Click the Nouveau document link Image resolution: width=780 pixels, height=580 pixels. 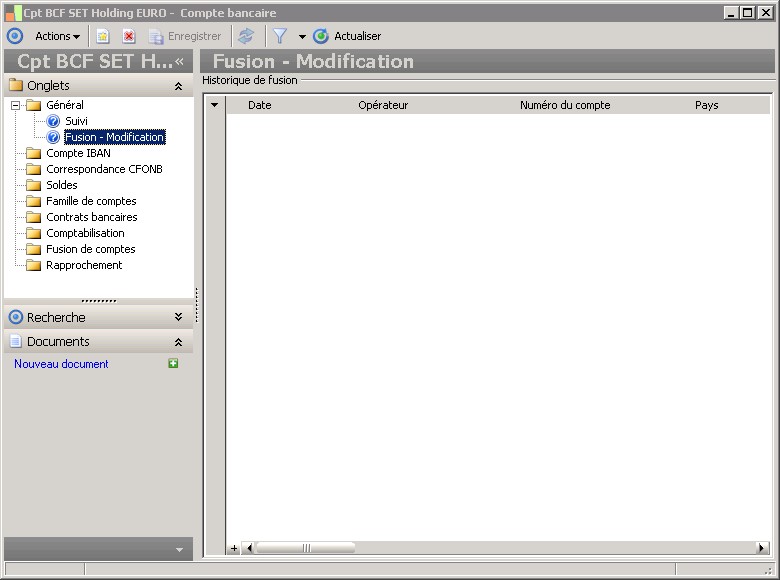(x=61, y=364)
